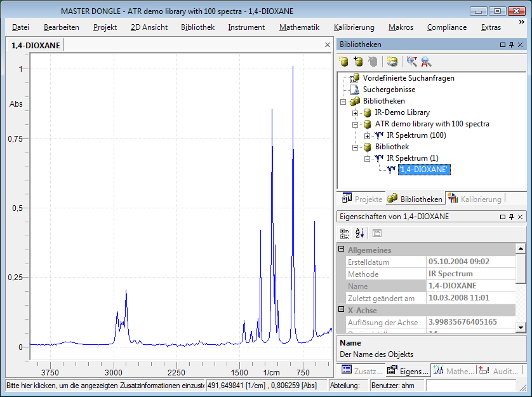The height and width of the screenshot is (397, 532).
Task: Switch properties to categorized view
Action: point(345,233)
